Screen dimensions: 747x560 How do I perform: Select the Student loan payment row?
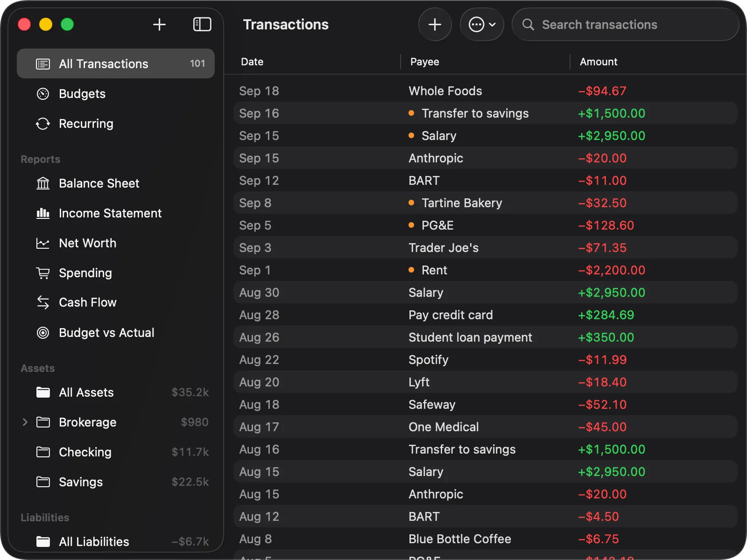486,337
